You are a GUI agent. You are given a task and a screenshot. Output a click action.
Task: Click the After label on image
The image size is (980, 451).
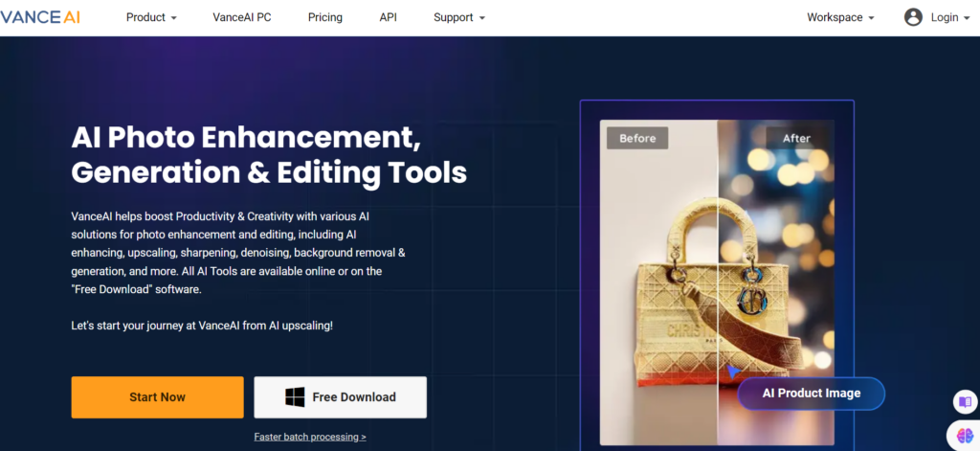click(x=797, y=138)
